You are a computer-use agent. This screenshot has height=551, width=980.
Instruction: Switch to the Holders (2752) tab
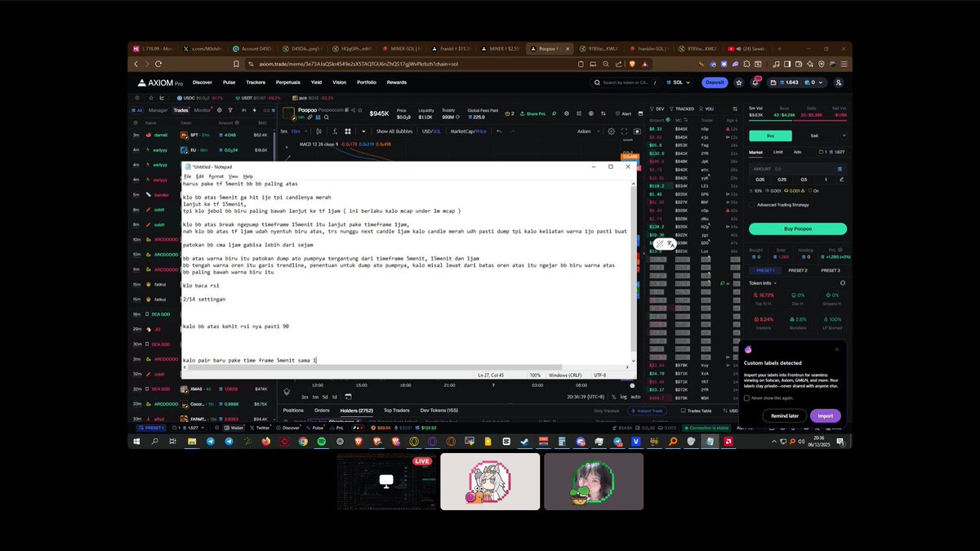356,411
